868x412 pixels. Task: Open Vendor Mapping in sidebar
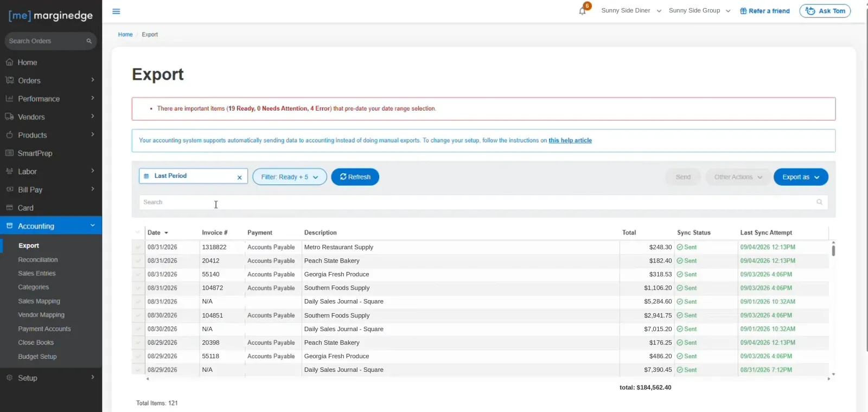pos(41,315)
